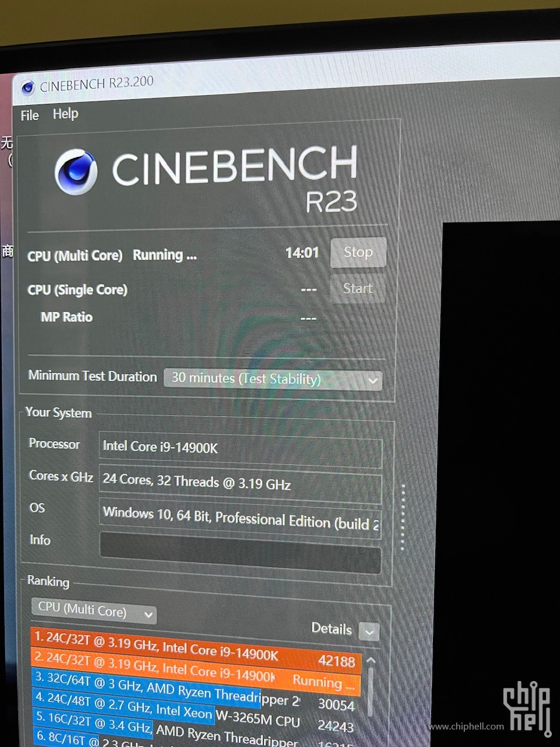The image size is (560, 747).
Task: Click the Processor field showing Intel Core i9-14900K
Action: (x=240, y=449)
